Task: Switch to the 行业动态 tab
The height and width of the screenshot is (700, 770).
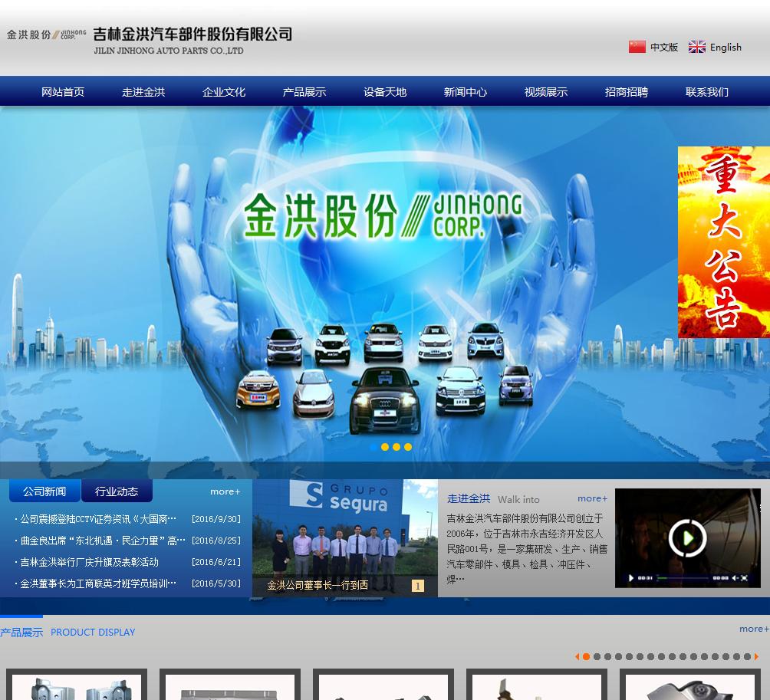Action: pyautogui.click(x=117, y=491)
